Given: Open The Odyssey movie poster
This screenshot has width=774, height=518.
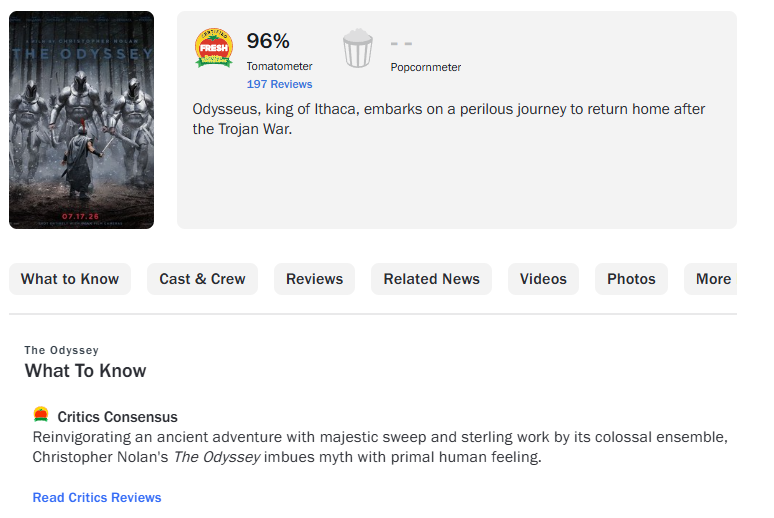Looking at the screenshot, I should (81, 120).
